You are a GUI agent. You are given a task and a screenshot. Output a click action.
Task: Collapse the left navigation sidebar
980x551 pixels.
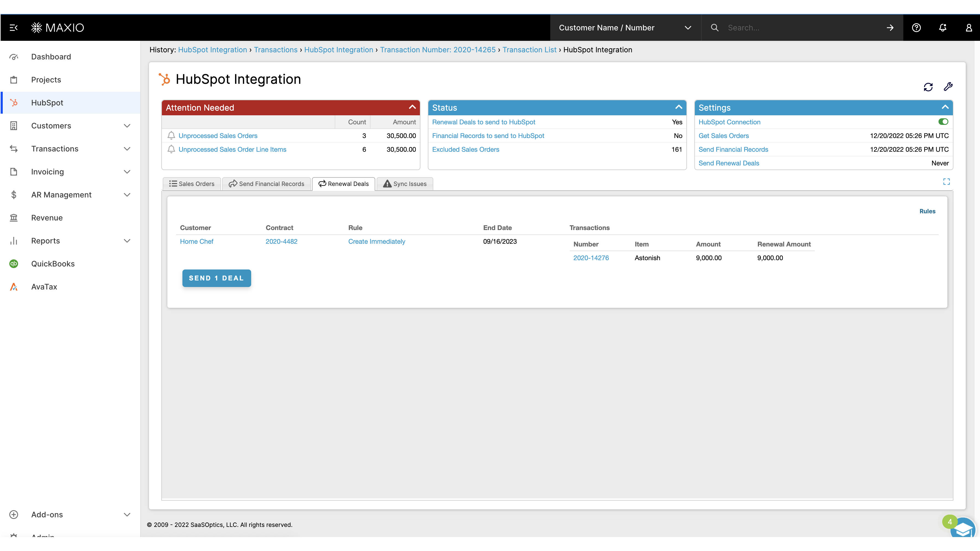(14, 27)
